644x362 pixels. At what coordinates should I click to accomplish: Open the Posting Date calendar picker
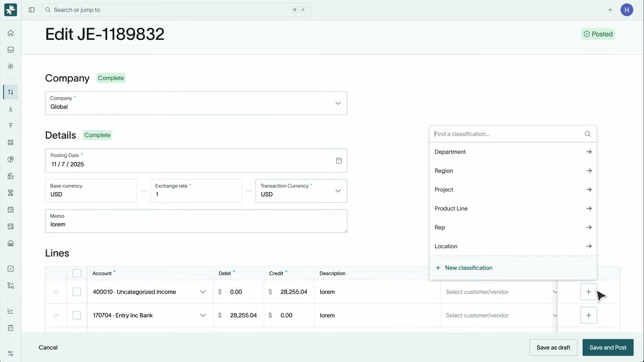339,160
